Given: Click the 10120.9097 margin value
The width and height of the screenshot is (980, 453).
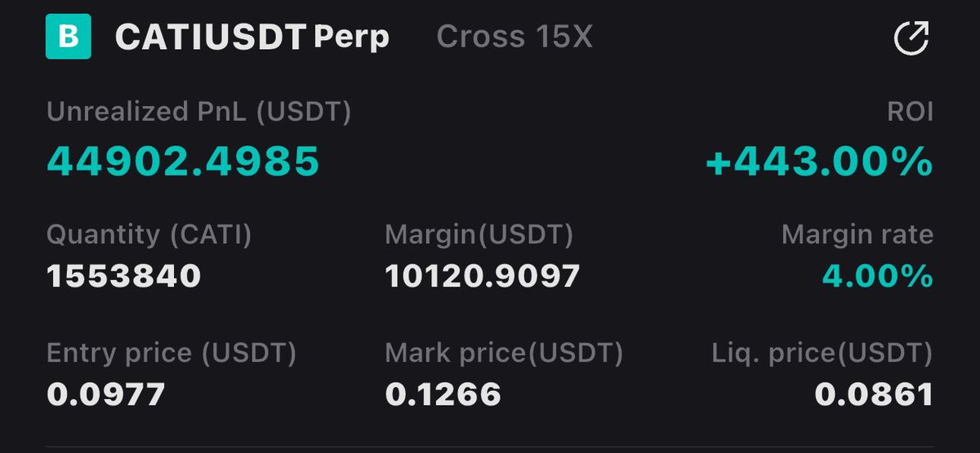Looking at the screenshot, I should (x=482, y=276).
